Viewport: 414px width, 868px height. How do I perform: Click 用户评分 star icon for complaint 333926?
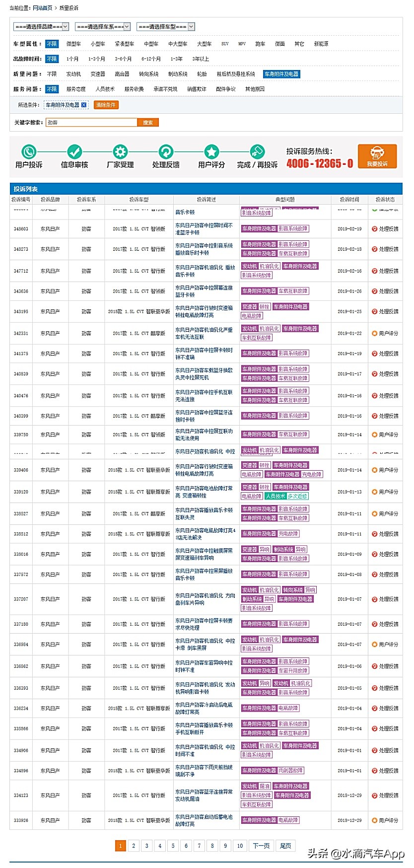375,820
